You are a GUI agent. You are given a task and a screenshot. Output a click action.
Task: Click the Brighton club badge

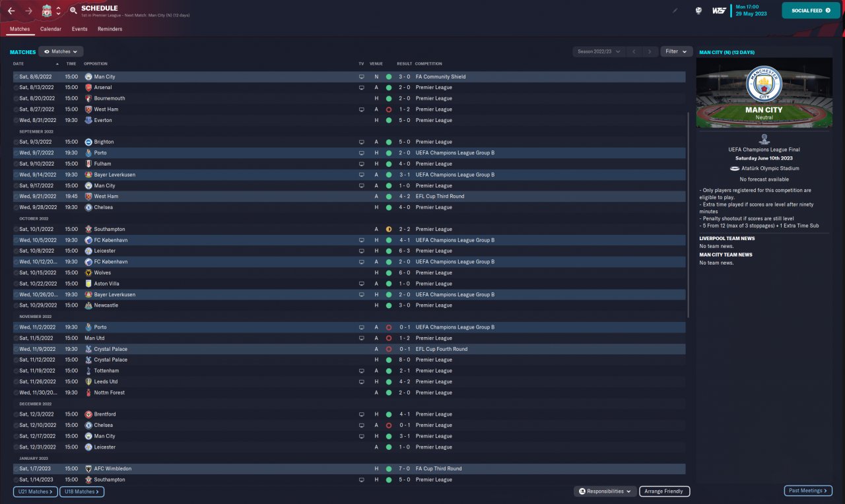tap(88, 142)
